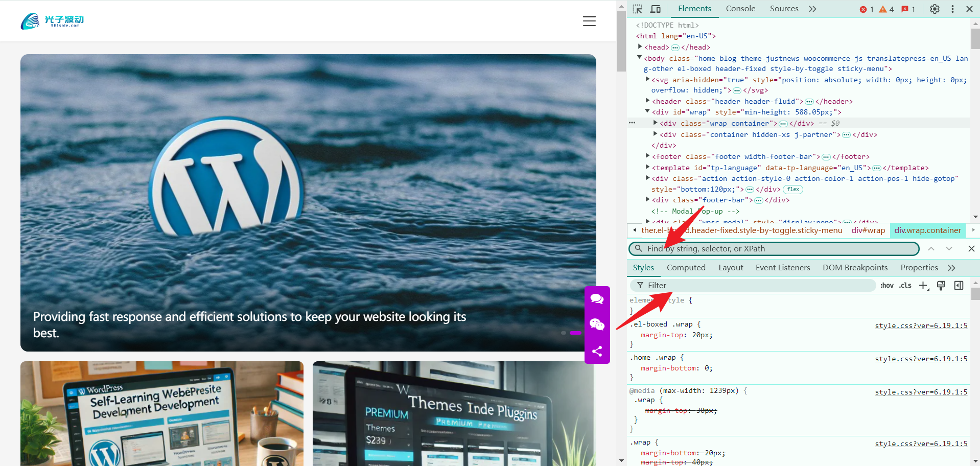The image size is (980, 466).
Task: Open the hidden tabs chevron in DevTools
Action: click(x=812, y=9)
